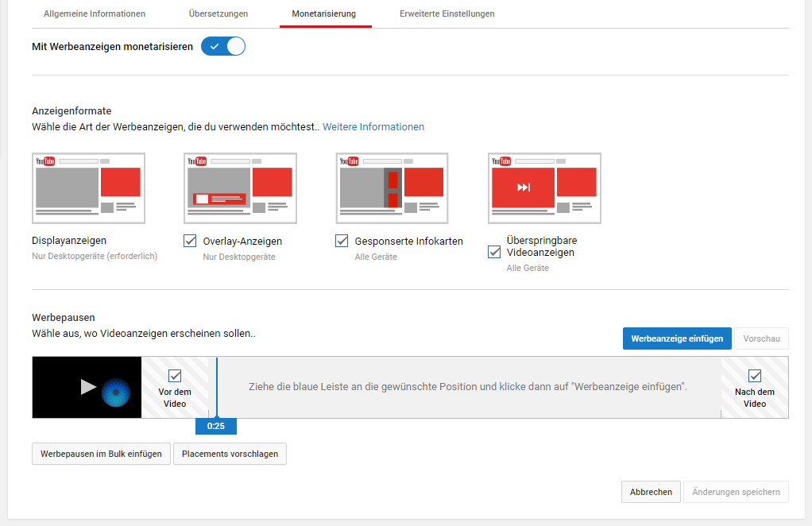
Task: Click the Placements vorschlagen button
Action: pyautogui.click(x=230, y=454)
